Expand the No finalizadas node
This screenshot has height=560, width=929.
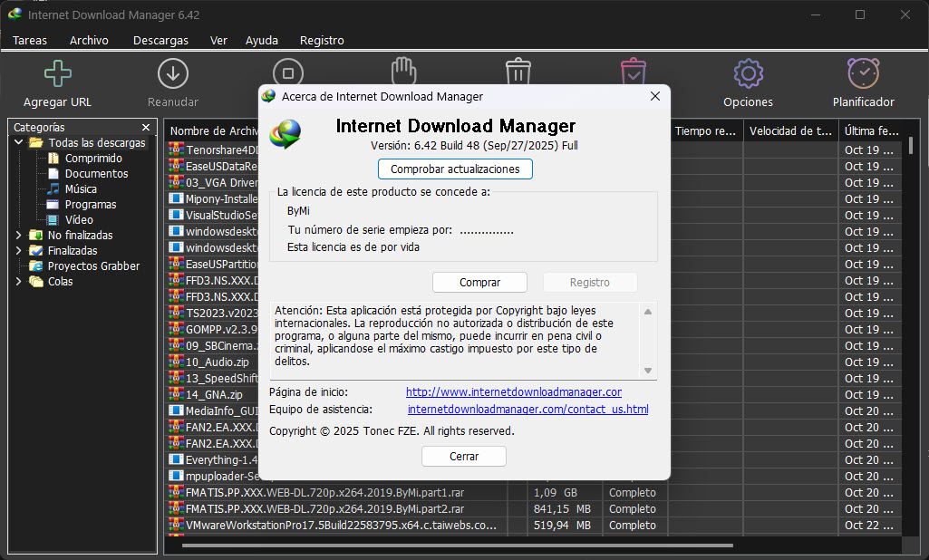[18, 236]
